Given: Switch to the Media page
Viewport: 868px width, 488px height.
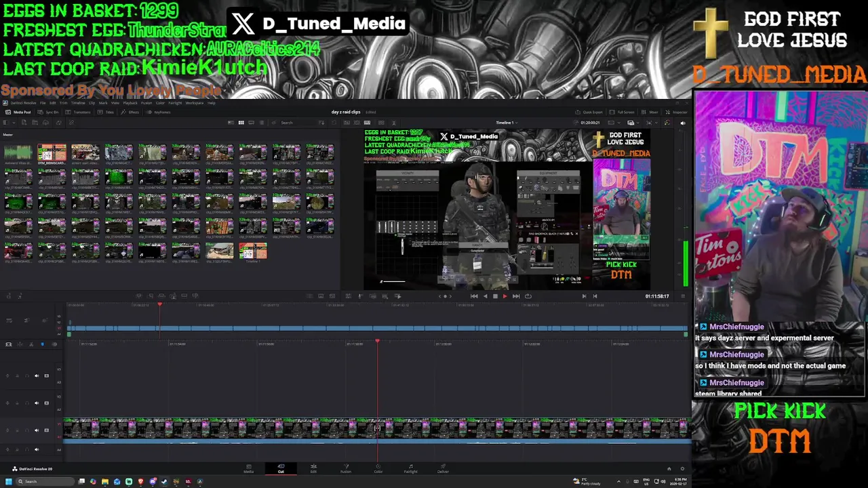Looking at the screenshot, I should click(x=248, y=469).
